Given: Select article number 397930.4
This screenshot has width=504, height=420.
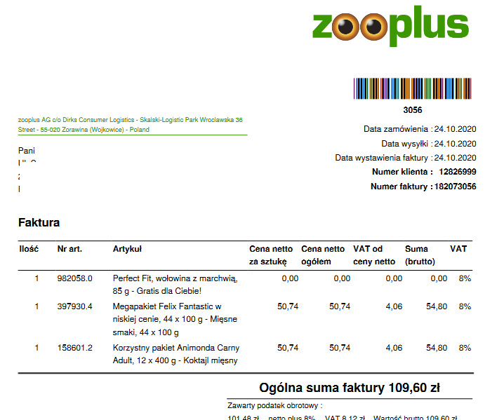Looking at the screenshot, I should point(74,306).
